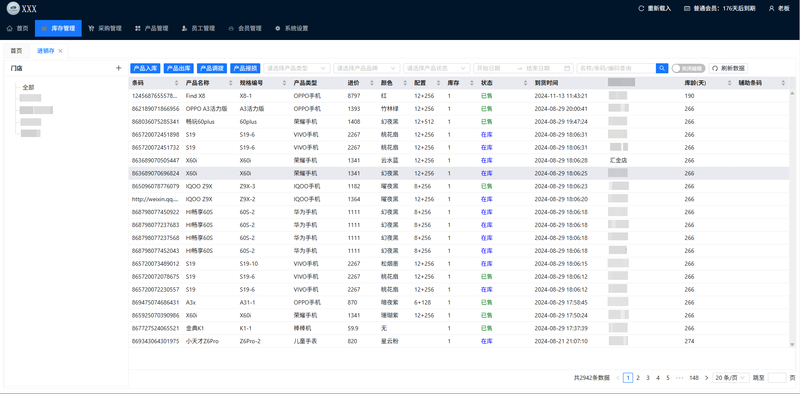Screen dimensions: 800x394
Task: Open the 请选择产品品牌 dropdown
Action: [366, 68]
